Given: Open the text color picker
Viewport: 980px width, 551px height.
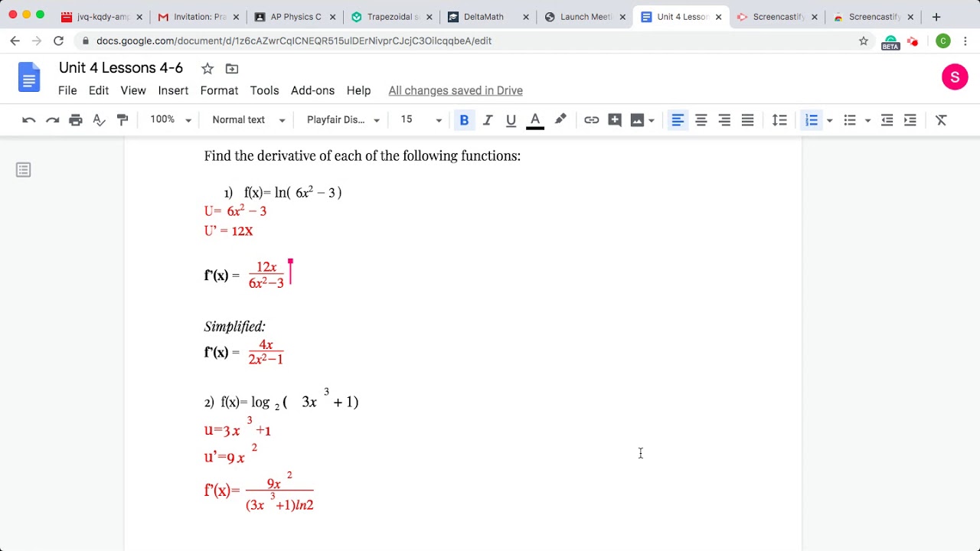Looking at the screenshot, I should (x=535, y=120).
